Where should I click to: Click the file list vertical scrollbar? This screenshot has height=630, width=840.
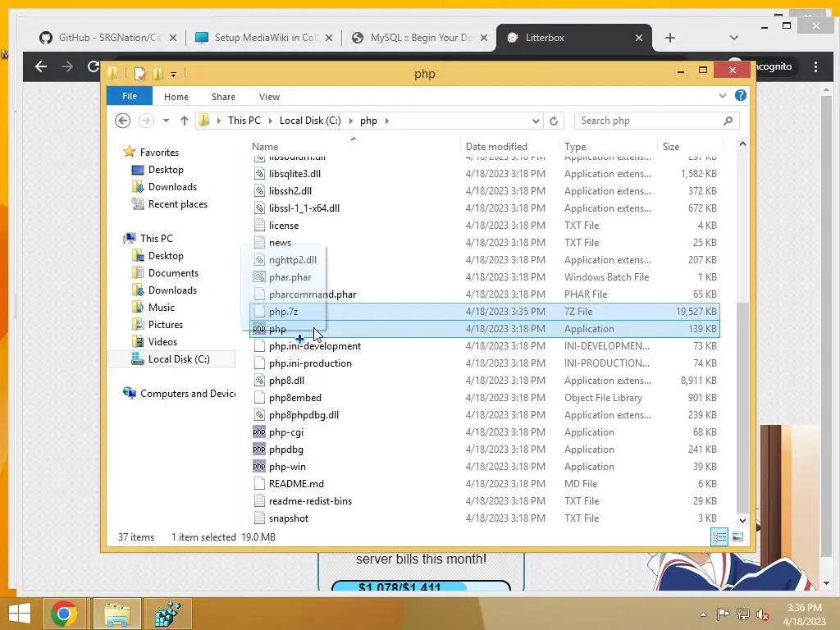(742, 407)
